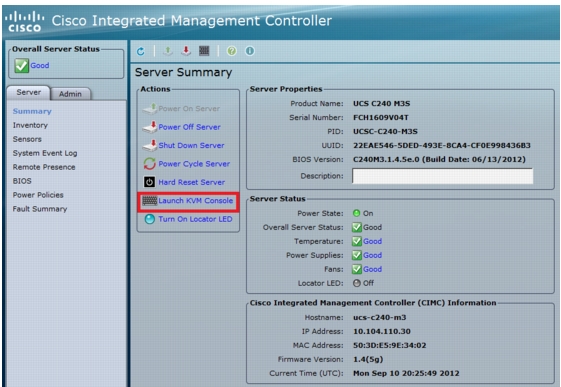Open Inventory in left navigation
The width and height of the screenshot is (561, 387).
pyautogui.click(x=30, y=125)
